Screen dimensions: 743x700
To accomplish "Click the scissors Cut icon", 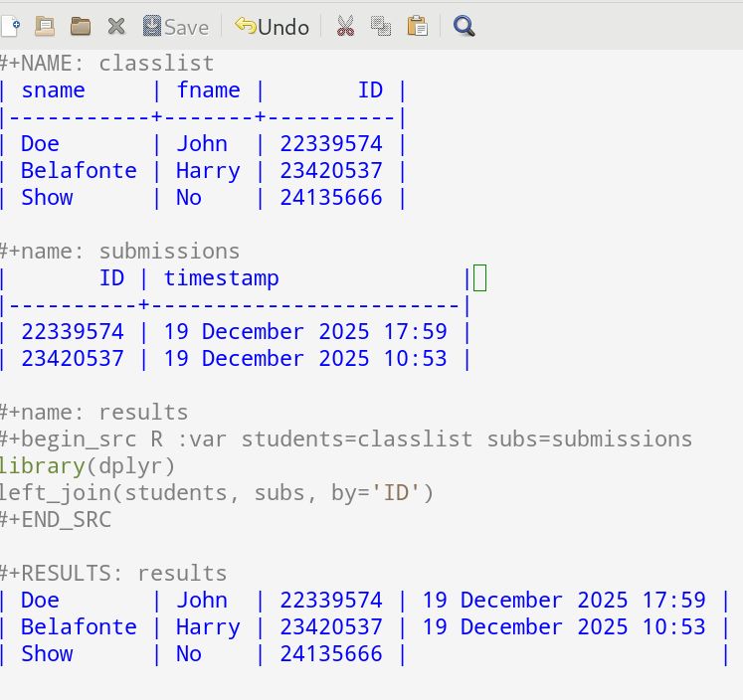I will pos(345,26).
